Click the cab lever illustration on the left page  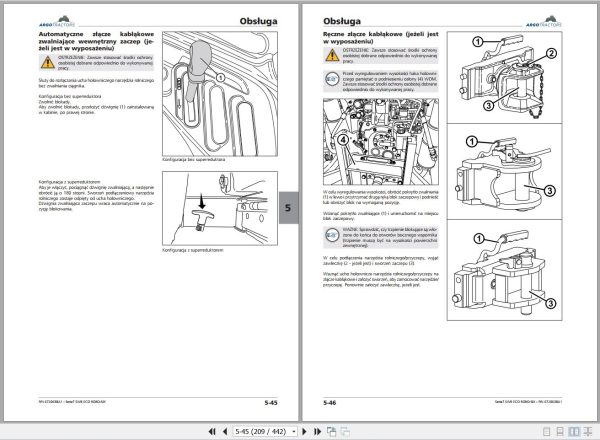pyautogui.click(x=220, y=94)
